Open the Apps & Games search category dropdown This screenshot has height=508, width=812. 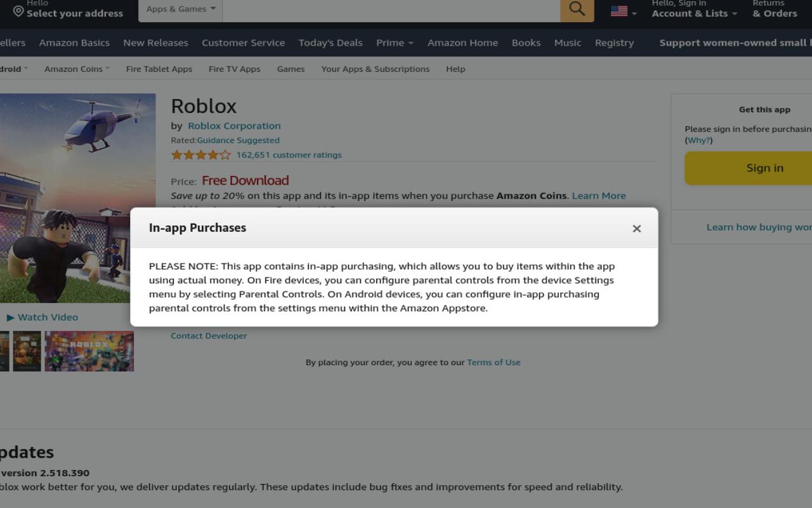tap(181, 10)
